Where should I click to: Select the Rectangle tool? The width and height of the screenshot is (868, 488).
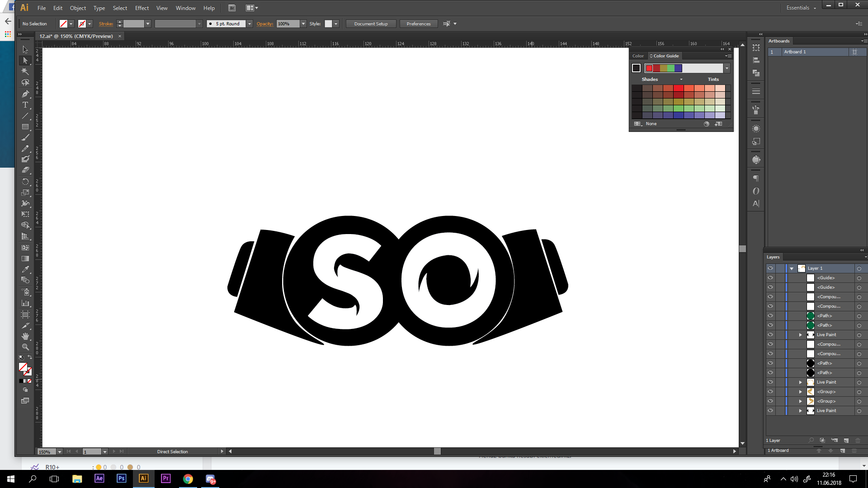pos(25,127)
